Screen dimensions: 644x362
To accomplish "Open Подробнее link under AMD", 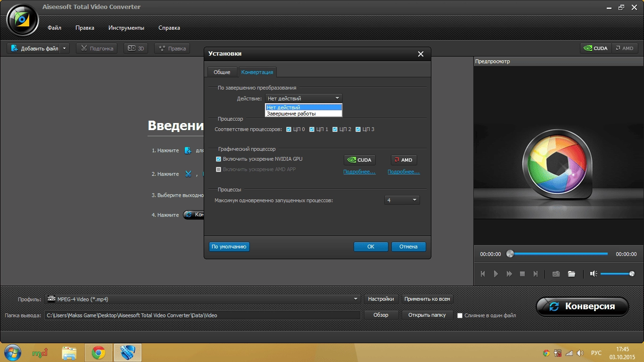I will point(404,172).
